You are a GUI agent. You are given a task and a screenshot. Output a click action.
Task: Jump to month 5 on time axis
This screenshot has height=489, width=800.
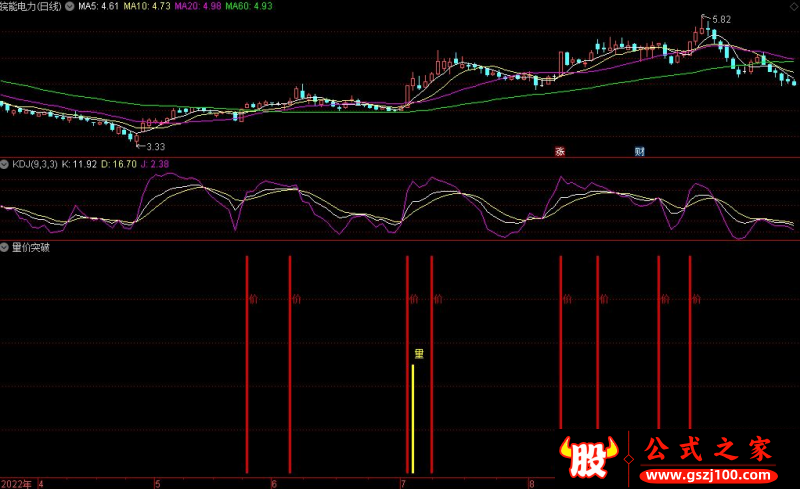pyautogui.click(x=158, y=484)
